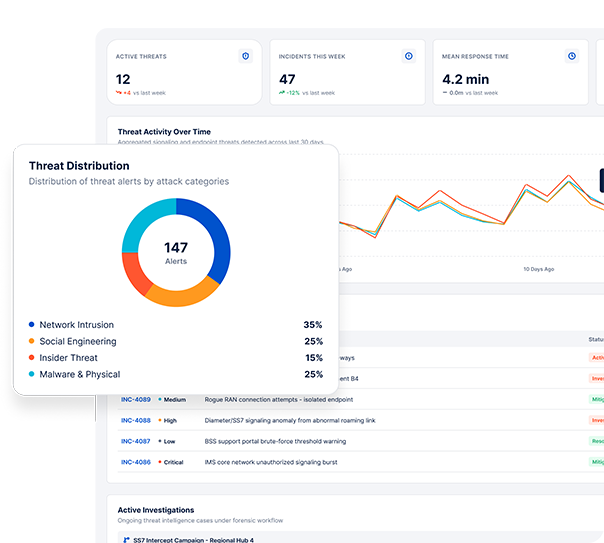Click the red trend arrow under Active Threats
This screenshot has height=543, width=604.
[119, 92]
